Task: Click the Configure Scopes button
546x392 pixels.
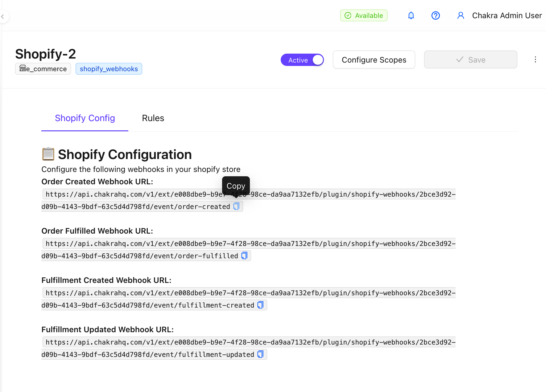Action: pyautogui.click(x=374, y=59)
